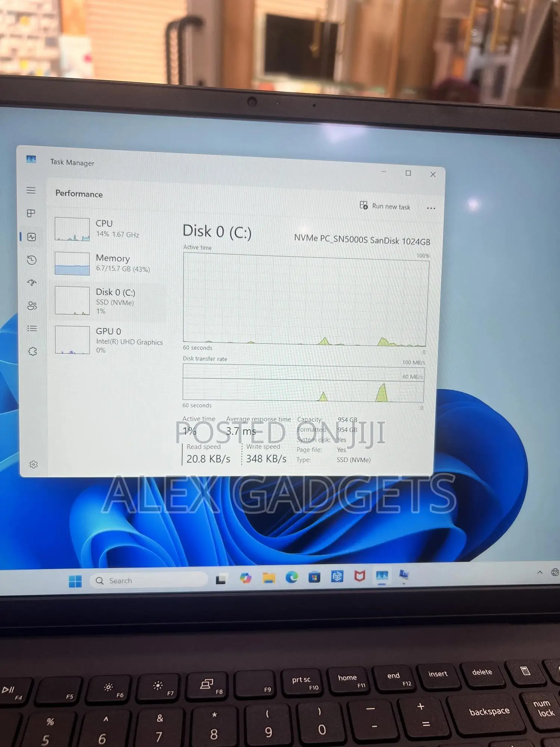Open the three-dot more options menu
560x747 pixels.
431,208
